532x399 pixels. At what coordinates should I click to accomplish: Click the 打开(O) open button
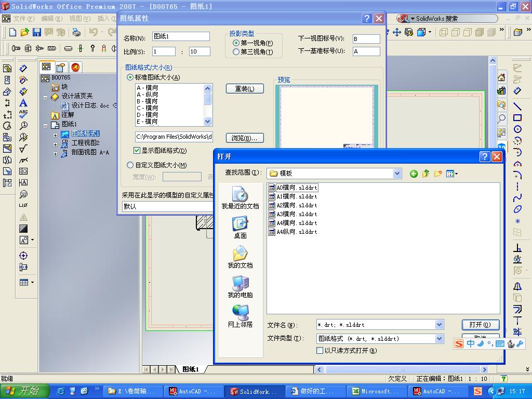click(x=481, y=325)
